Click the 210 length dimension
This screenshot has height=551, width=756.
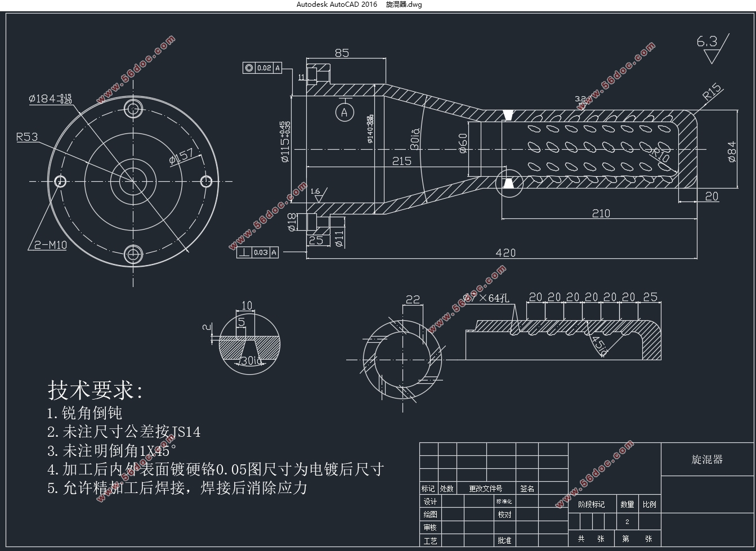(601, 213)
